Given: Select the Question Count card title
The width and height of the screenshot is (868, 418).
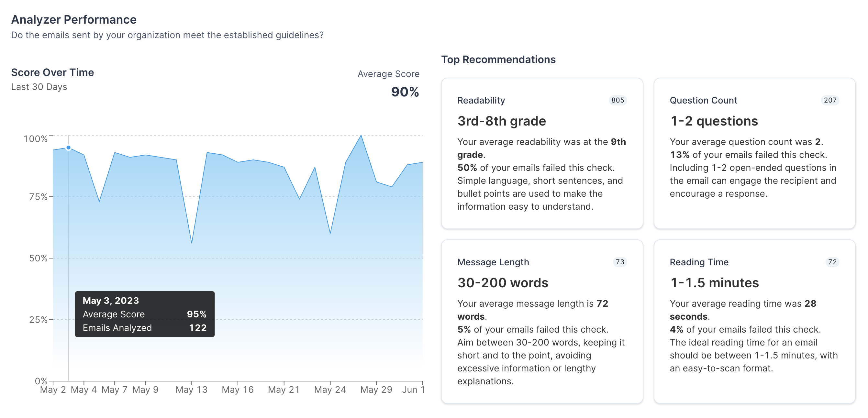Looking at the screenshot, I should coord(703,100).
